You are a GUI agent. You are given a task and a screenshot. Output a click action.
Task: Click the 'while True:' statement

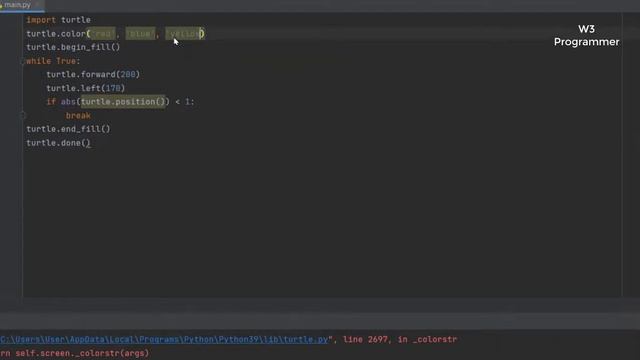[x=53, y=61]
